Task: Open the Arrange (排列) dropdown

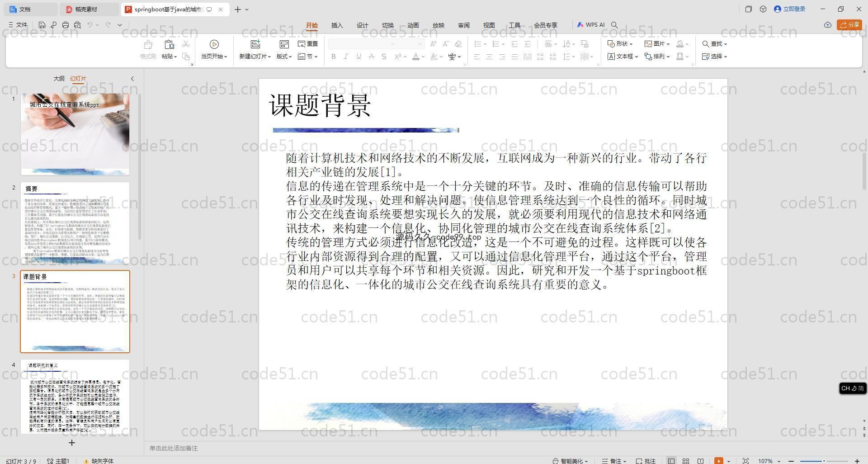Action: [x=657, y=57]
